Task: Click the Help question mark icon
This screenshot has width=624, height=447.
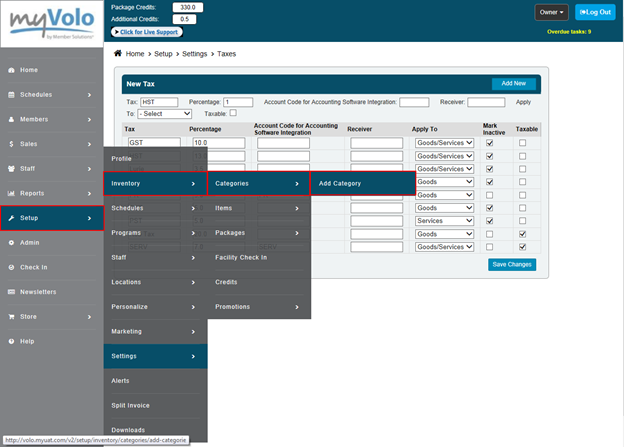Action: click(11, 341)
